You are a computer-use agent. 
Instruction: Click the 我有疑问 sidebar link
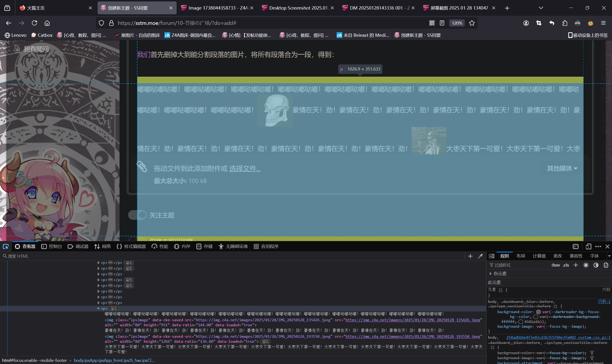tap(36, 49)
